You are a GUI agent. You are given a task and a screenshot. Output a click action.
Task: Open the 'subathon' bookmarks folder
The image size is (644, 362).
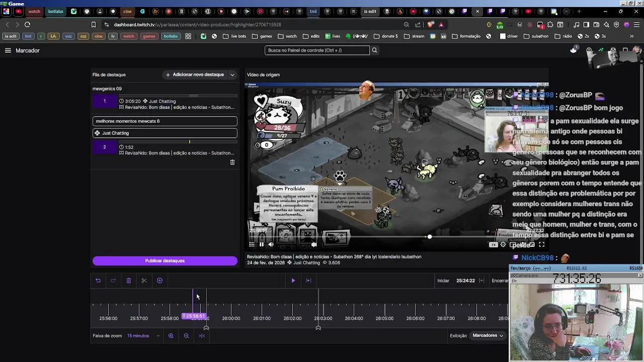(x=536, y=36)
